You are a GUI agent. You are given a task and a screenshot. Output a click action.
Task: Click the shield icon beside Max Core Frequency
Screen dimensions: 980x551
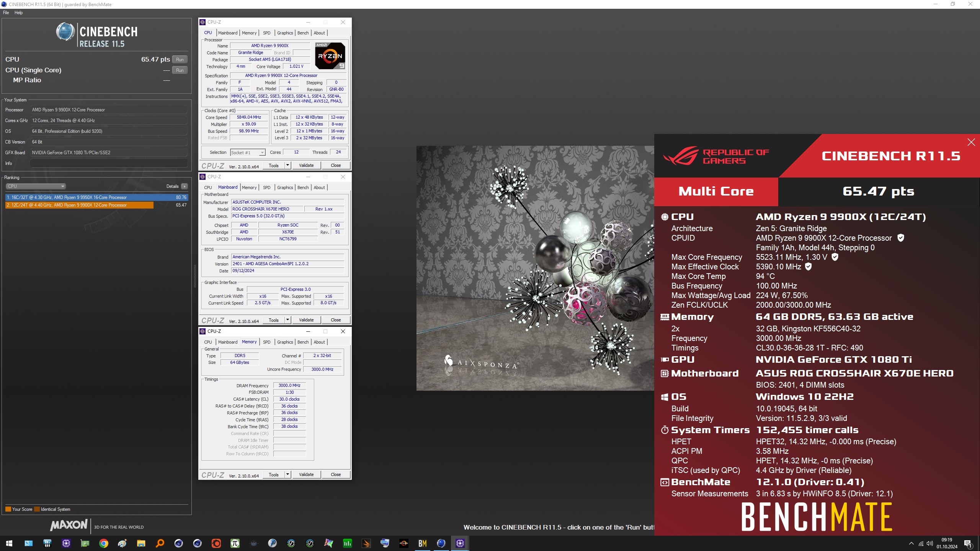[835, 257]
